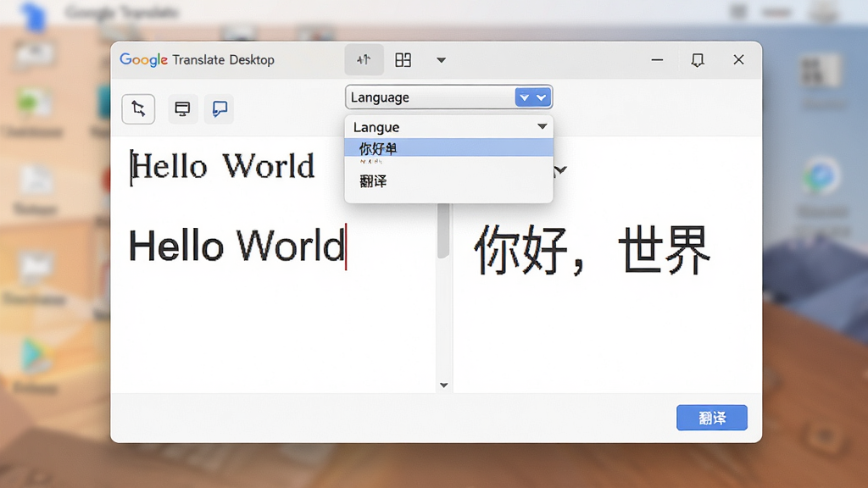868x488 pixels.
Task: Minimize the Translate Desktop window
Action: coord(657,60)
